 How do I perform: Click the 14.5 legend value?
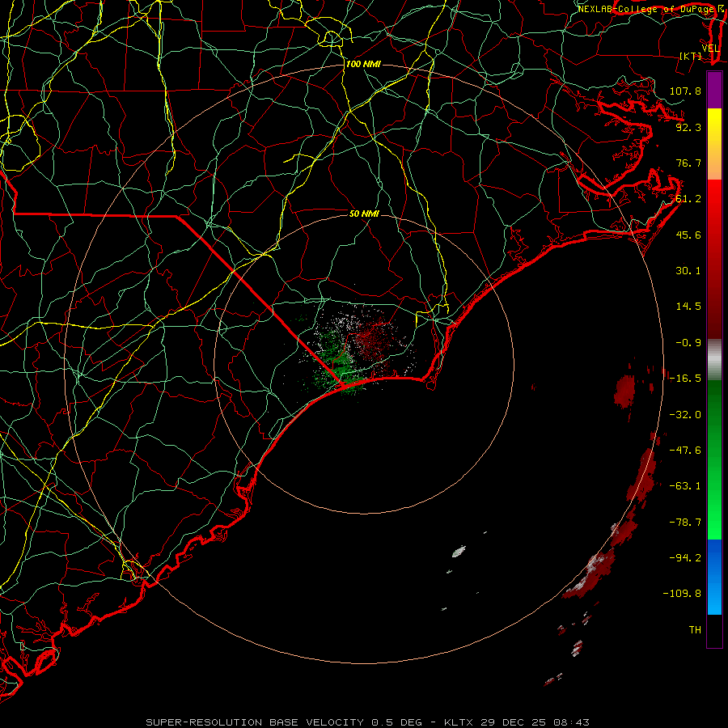[x=688, y=307]
